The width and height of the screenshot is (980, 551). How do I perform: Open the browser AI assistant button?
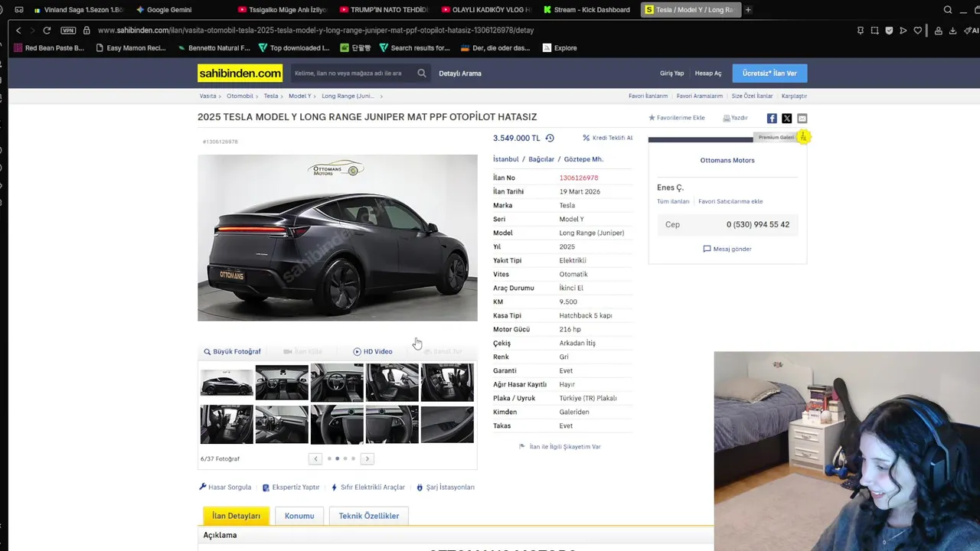[973, 31]
